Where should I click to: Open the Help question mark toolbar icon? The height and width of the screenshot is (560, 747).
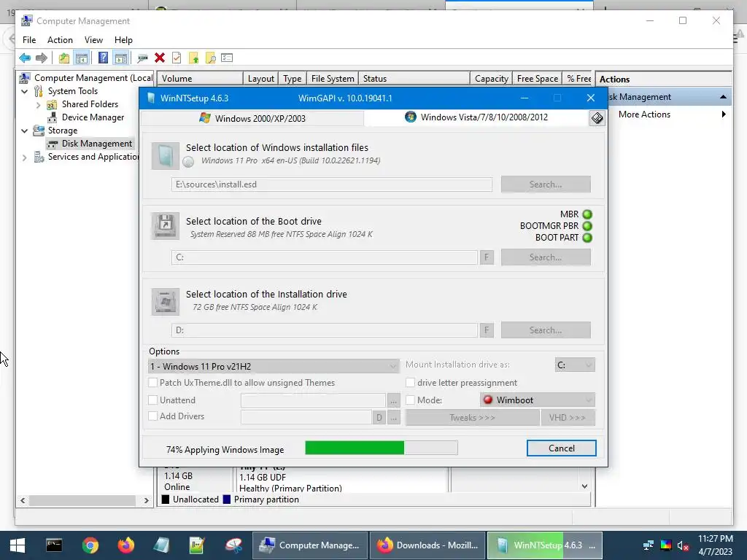click(103, 58)
